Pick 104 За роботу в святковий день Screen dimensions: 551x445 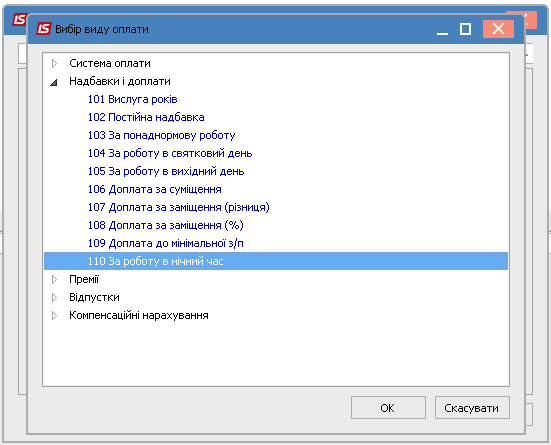tap(170, 154)
